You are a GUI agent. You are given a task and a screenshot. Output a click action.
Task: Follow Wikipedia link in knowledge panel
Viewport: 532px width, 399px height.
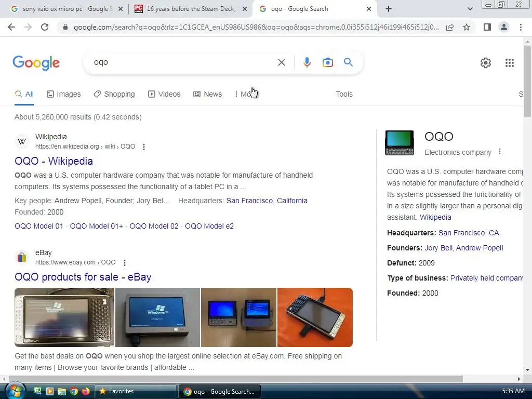435,217
